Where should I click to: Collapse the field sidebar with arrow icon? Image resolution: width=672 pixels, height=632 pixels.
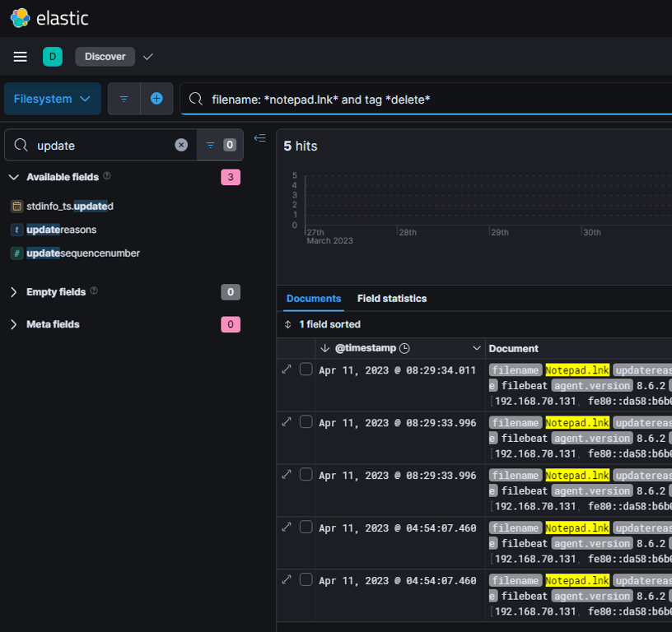click(260, 138)
